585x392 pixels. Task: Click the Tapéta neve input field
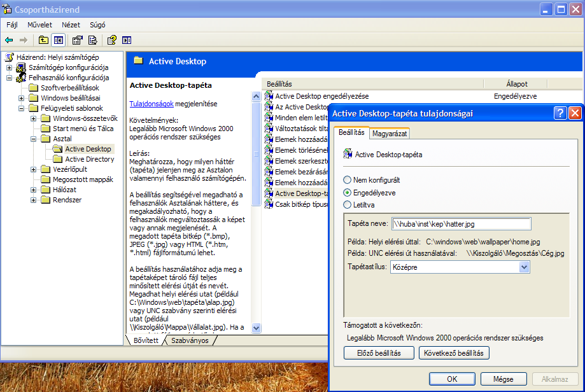pyautogui.click(x=461, y=223)
